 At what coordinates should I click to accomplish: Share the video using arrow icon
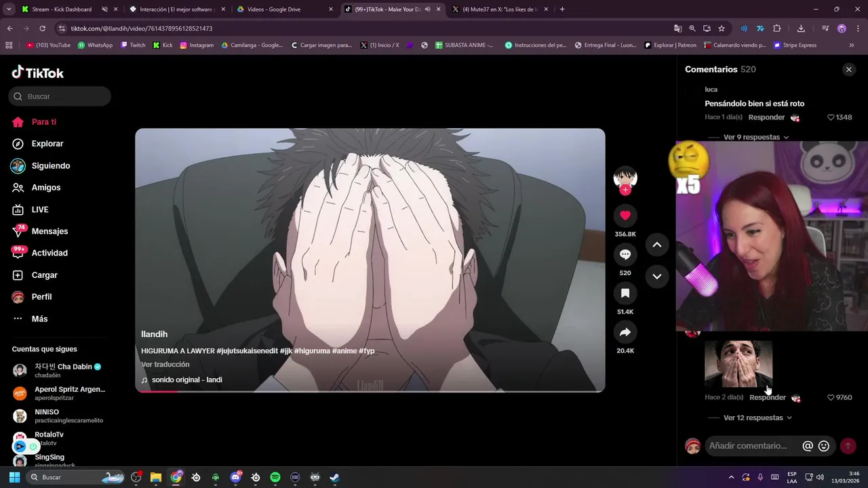625,332
